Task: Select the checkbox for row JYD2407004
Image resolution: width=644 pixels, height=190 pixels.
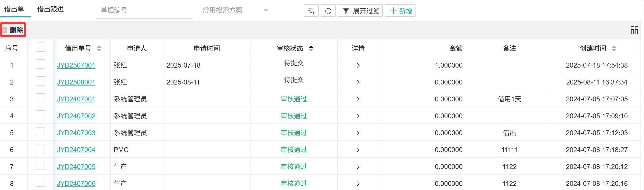Action: click(40, 149)
